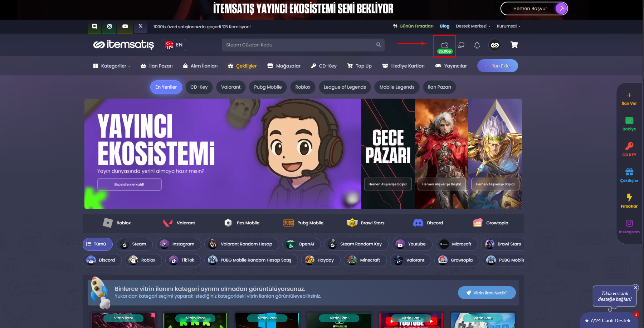The height and width of the screenshot is (328, 644).
Task: Select the Steam Random Key chip
Action: [356, 244]
